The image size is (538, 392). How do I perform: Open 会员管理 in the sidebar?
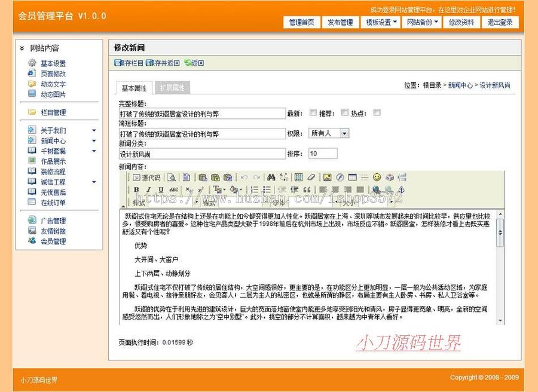[53, 241]
